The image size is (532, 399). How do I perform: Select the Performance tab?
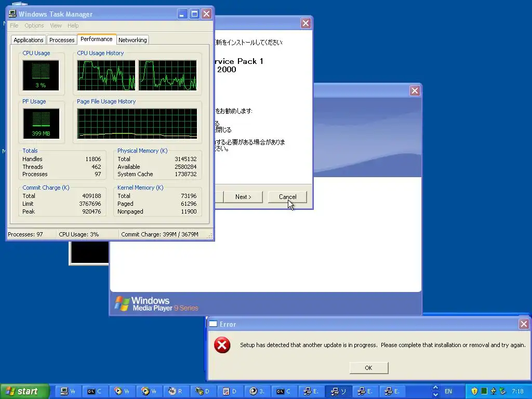click(96, 39)
